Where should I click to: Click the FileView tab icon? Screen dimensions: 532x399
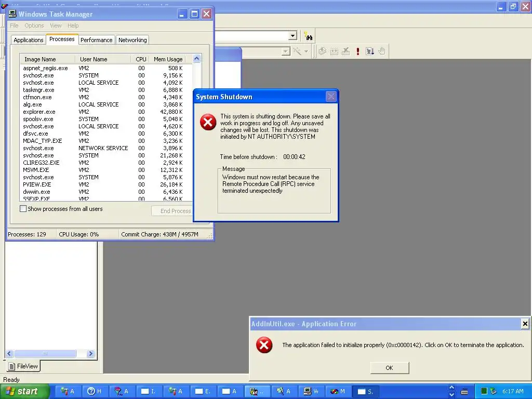click(12, 366)
